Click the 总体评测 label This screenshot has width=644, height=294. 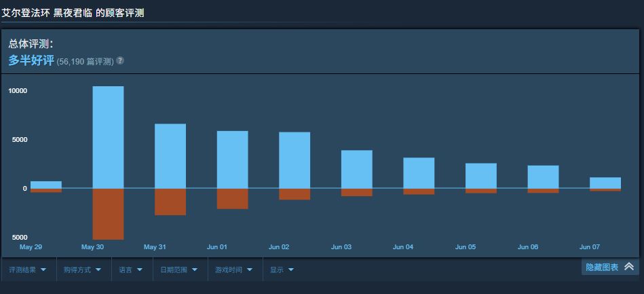click(31, 44)
